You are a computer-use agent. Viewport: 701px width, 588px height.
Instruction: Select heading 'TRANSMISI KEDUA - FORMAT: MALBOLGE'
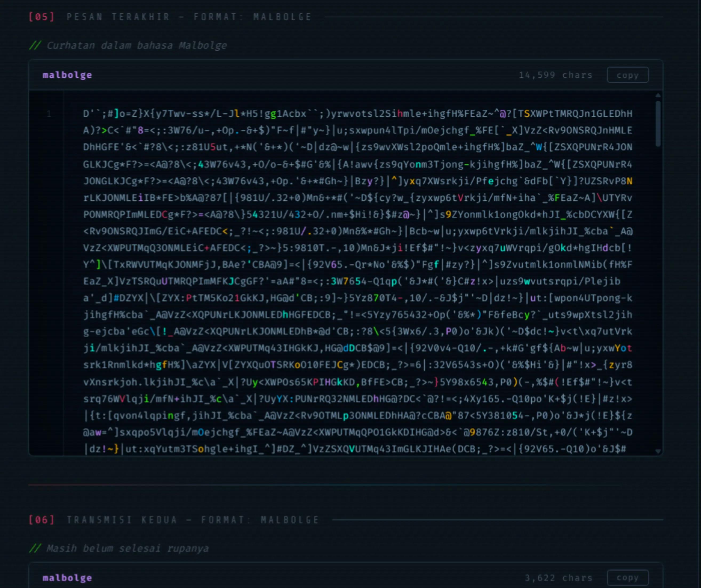point(193,519)
